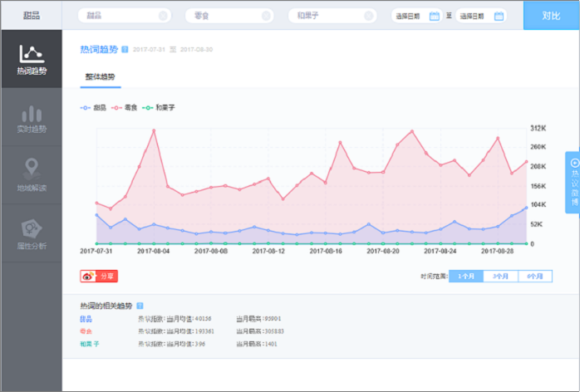Open 实时趋势 in the sidebar

click(x=31, y=118)
